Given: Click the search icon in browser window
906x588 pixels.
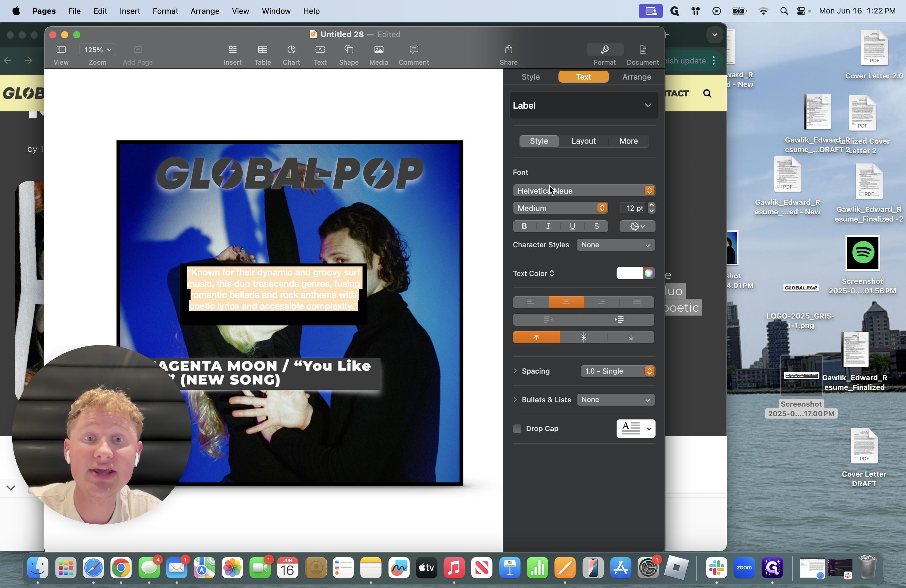Looking at the screenshot, I should [x=707, y=93].
